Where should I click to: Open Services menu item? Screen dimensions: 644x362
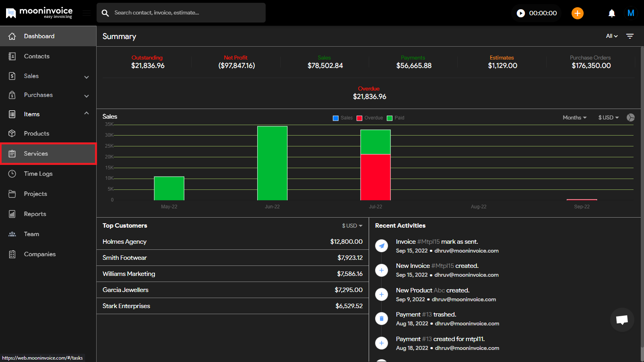click(x=48, y=154)
